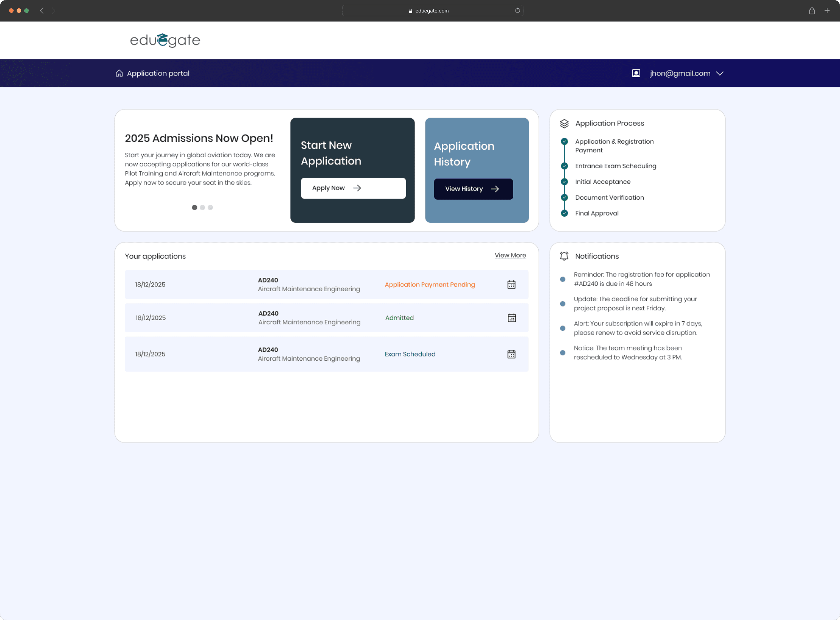
Task: Reload the page using the refresh icon
Action: coord(517,11)
